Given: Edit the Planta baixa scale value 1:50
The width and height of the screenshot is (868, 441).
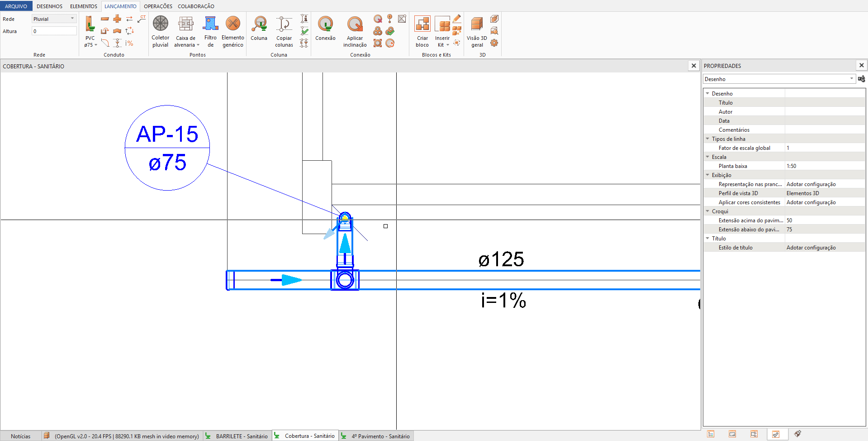Looking at the screenshot, I should click(825, 166).
